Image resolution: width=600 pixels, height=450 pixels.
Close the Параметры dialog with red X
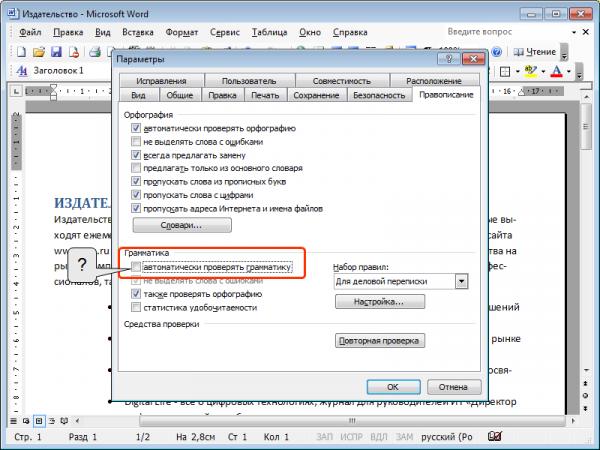coord(473,59)
